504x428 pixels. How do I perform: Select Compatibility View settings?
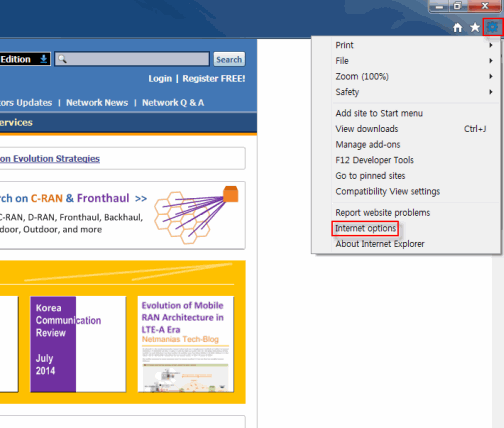pos(388,191)
